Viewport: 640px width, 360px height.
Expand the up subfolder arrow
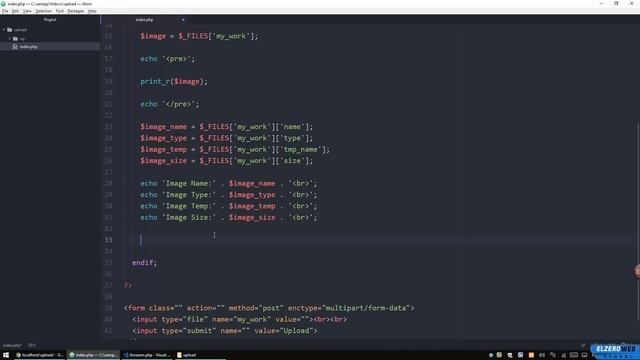coord(10,38)
